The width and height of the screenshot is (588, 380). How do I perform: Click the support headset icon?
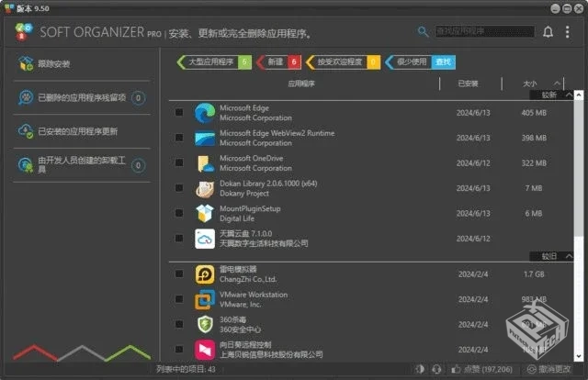436,369
